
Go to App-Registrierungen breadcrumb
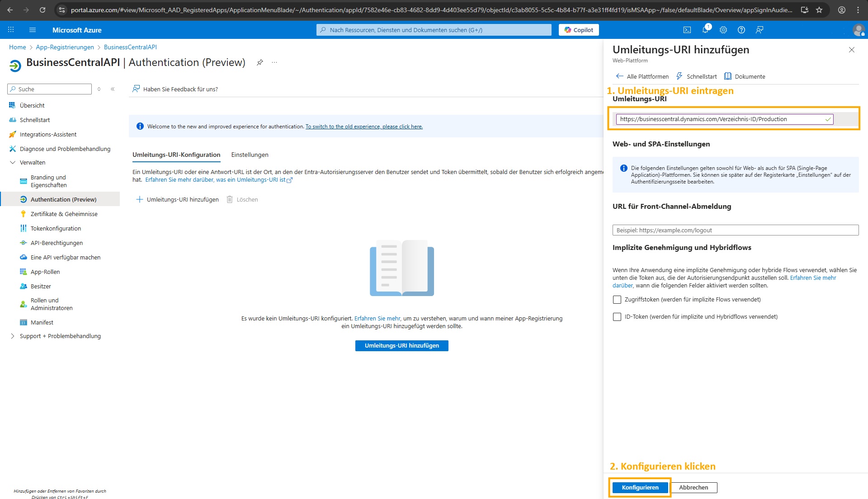click(65, 47)
